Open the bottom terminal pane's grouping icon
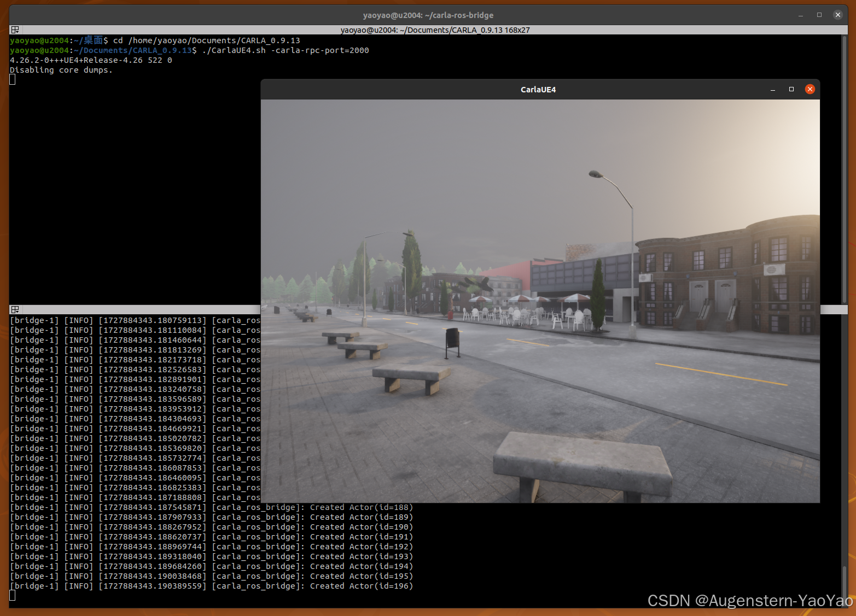Viewport: 856px width, 616px height. pos(15,309)
